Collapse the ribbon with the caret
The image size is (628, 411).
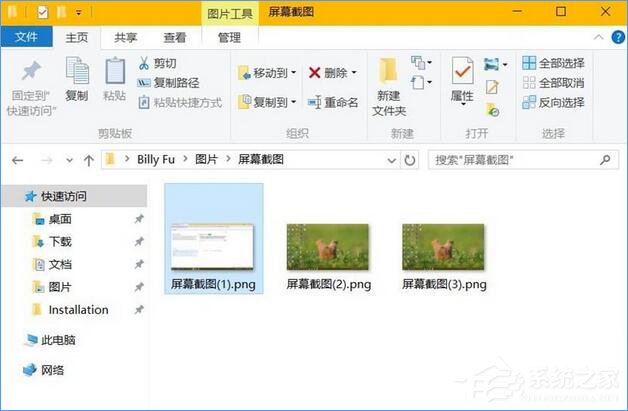point(599,37)
